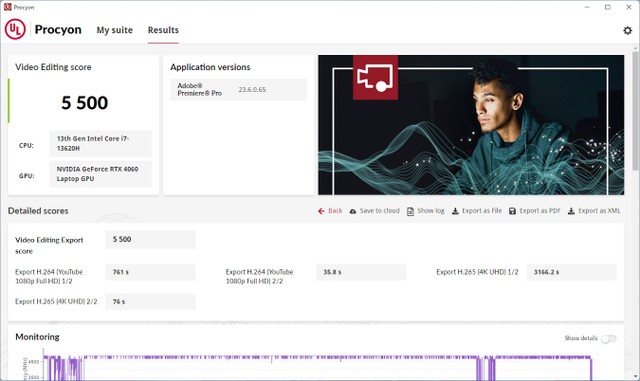Click the UL Procyon logo
The width and height of the screenshot is (640, 381).
click(x=15, y=29)
